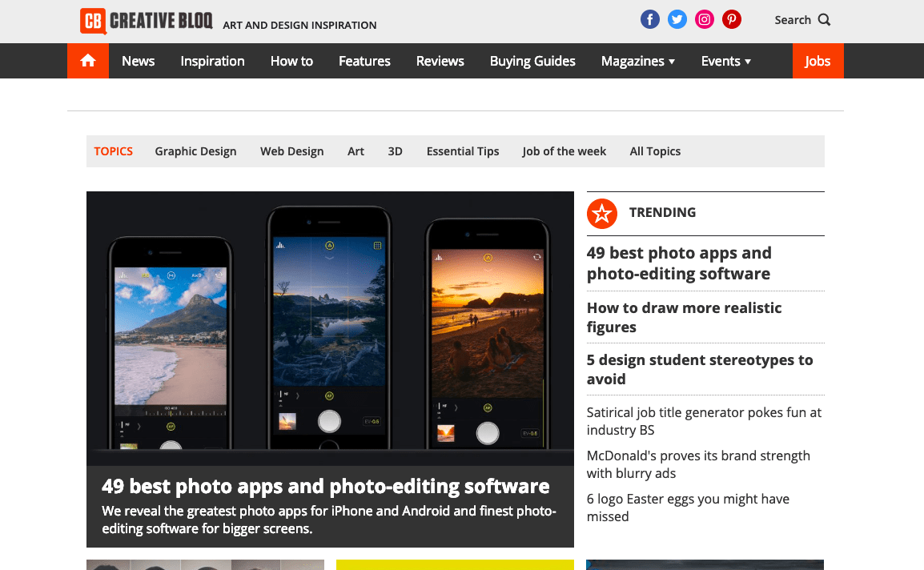Open the How to menu item

(291, 62)
